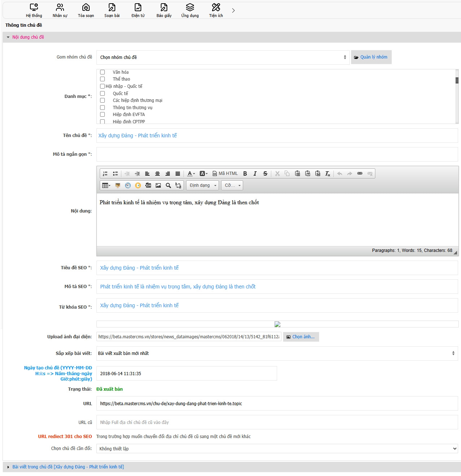Viewport: 461px width, 476px height.
Task: Open the Định dạng format dropdown
Action: click(x=202, y=186)
